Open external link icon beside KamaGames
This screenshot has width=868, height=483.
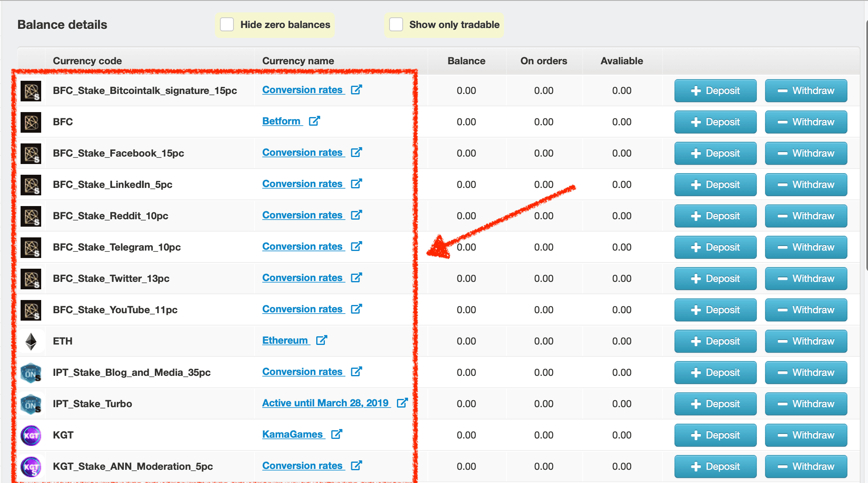coord(337,434)
